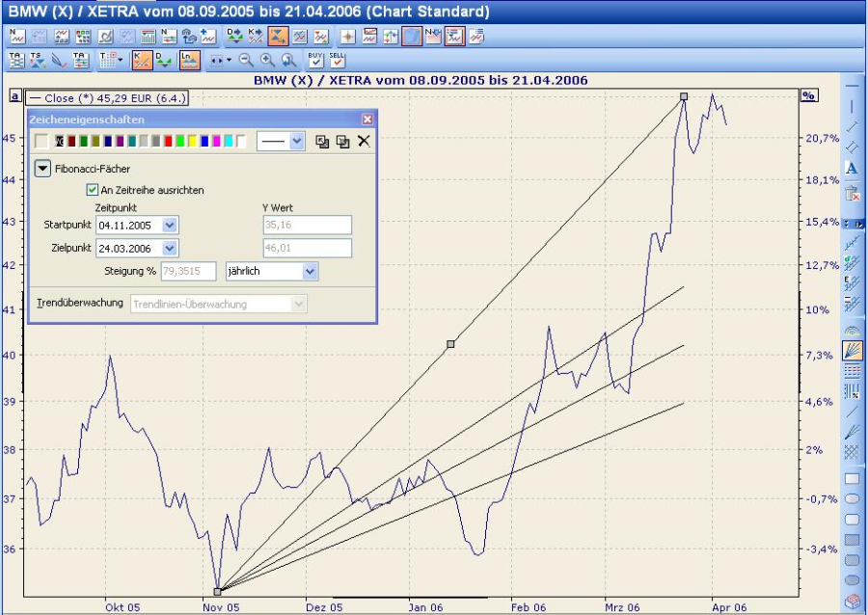Click the BUY signal icon in toolbar
Screen dimensions: 868x615
315,60
